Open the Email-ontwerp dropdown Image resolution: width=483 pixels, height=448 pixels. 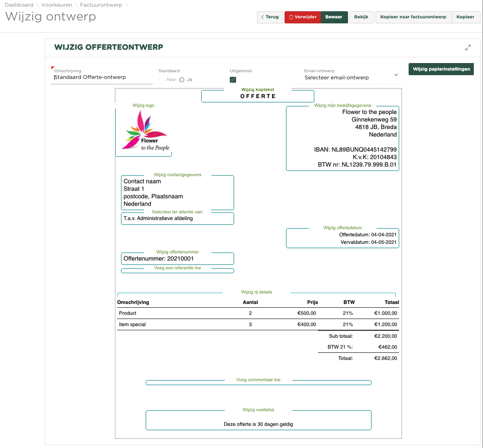pyautogui.click(x=351, y=78)
